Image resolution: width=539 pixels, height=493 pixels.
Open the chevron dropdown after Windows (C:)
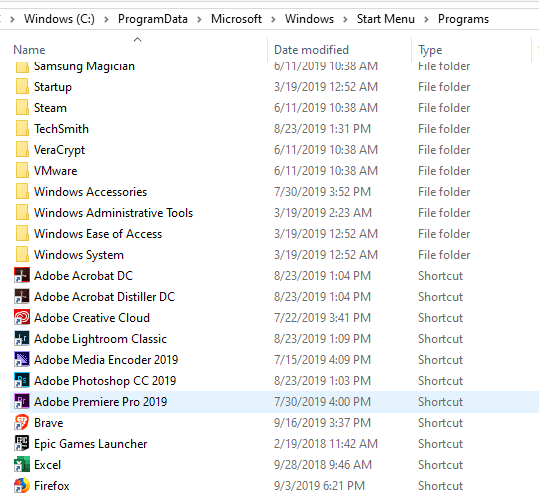click(106, 19)
